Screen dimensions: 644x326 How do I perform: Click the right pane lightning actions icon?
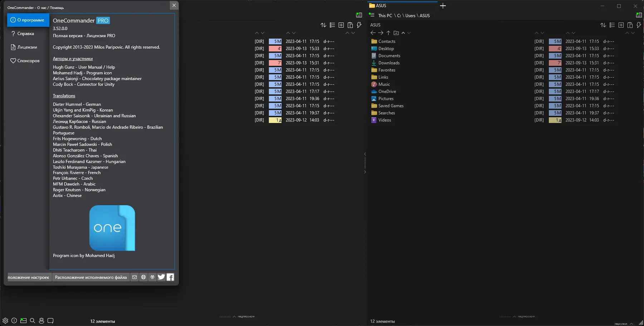(x=639, y=25)
